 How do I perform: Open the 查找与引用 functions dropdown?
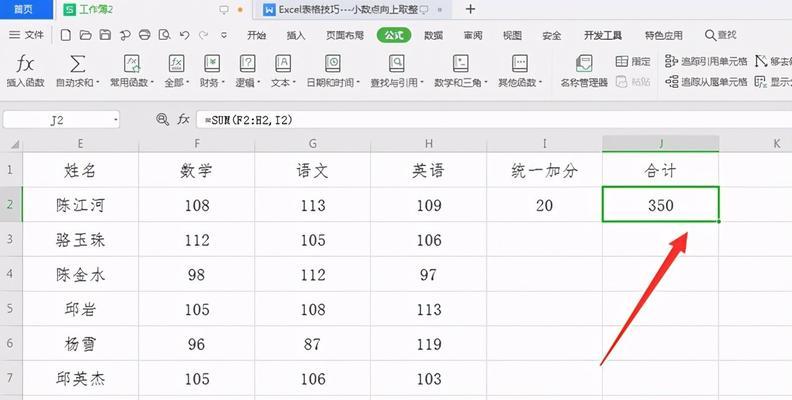(397, 71)
